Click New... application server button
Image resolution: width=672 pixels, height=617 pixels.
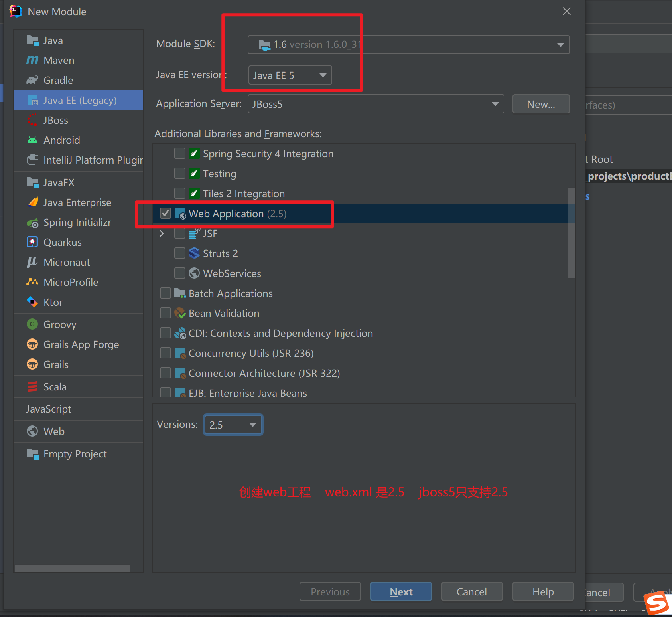click(541, 104)
